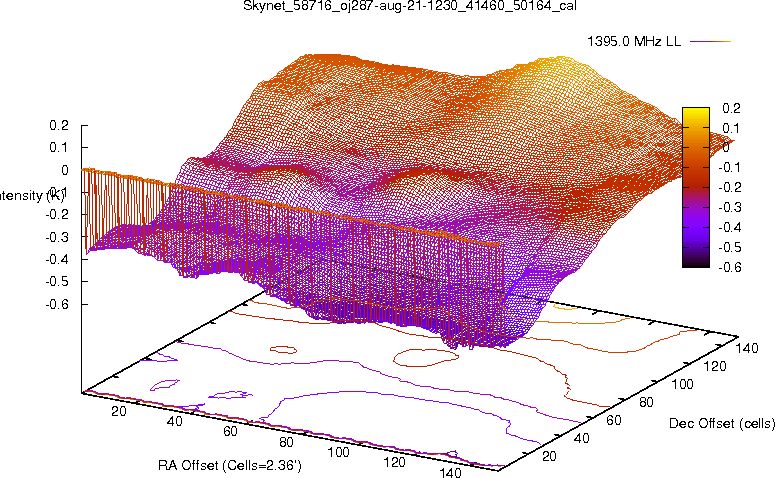Click the 100 tick on the Dec Offset axis

click(x=682, y=384)
